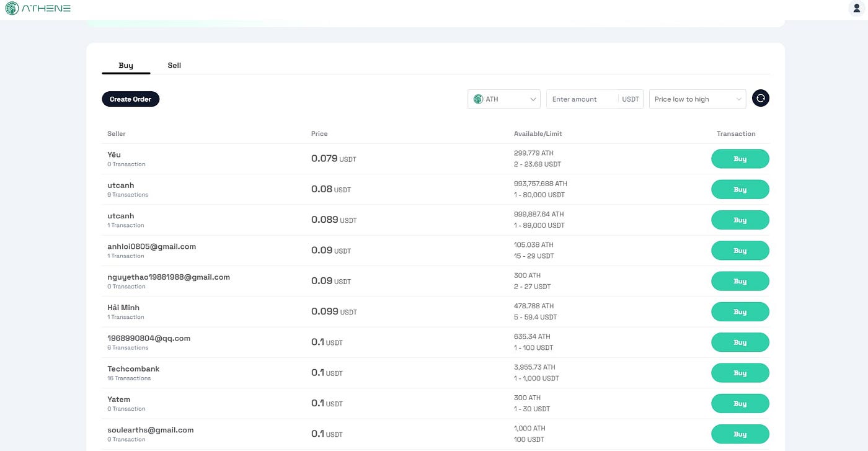Click the ATH coin icon in selector
The height and width of the screenshot is (451, 868).
pos(478,99)
